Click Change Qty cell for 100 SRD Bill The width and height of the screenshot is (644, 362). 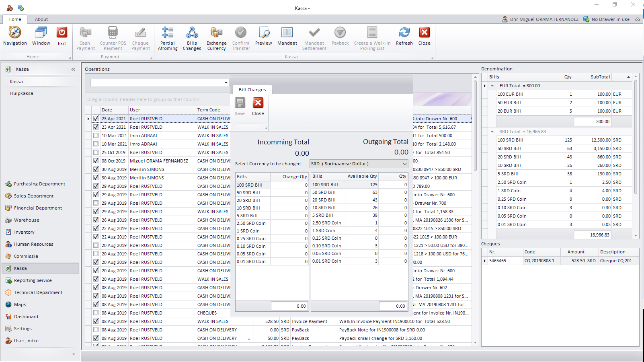coord(289,185)
